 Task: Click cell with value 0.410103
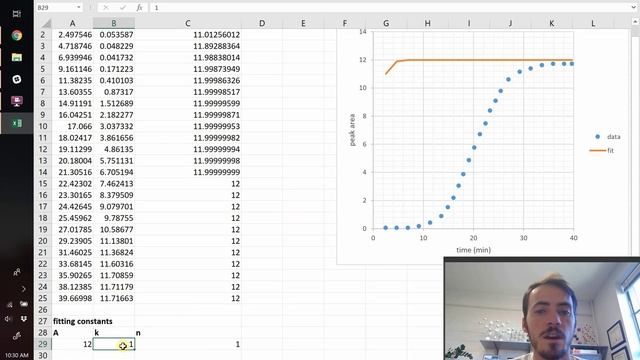114,80
